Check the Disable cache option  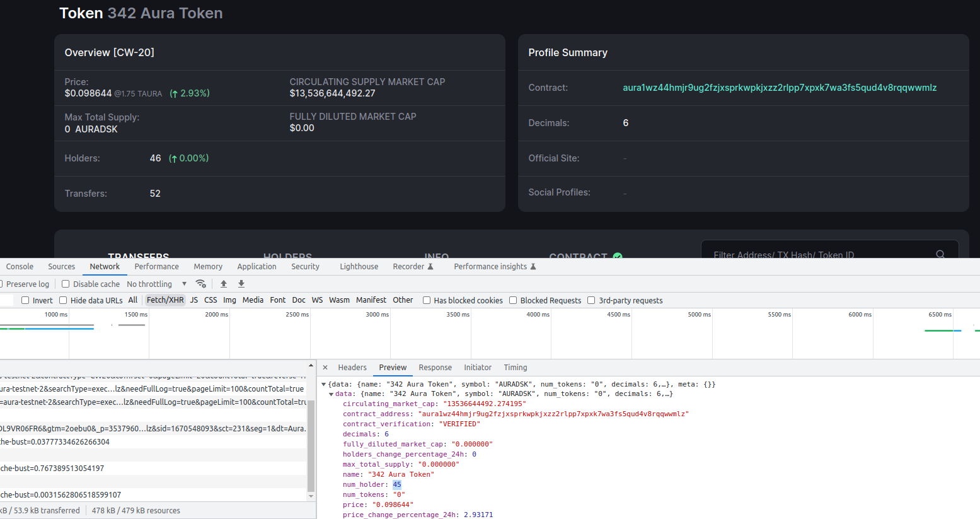[x=66, y=284]
